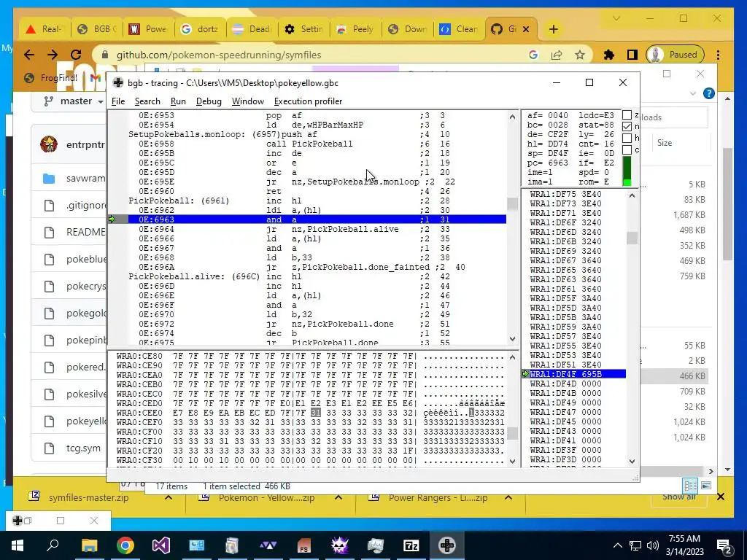Open Chrome tab search chevron
The height and width of the screenshot is (560, 747).
(x=616, y=18)
